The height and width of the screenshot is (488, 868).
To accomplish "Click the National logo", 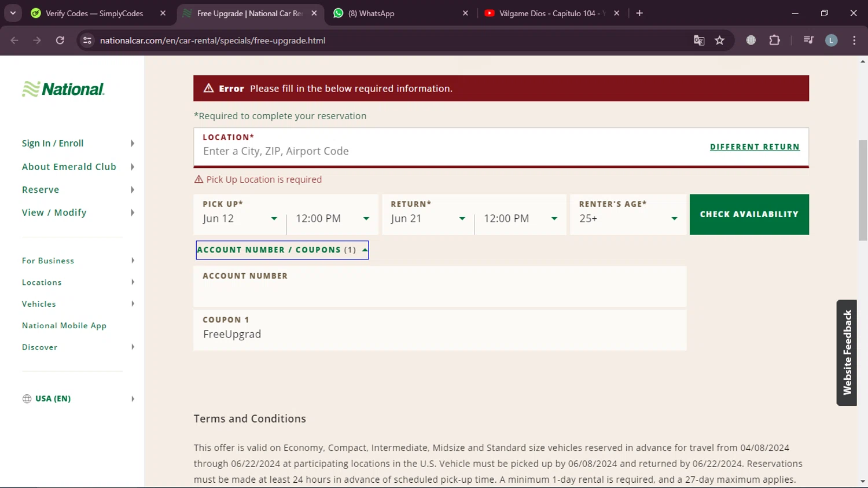I will 64,89.
